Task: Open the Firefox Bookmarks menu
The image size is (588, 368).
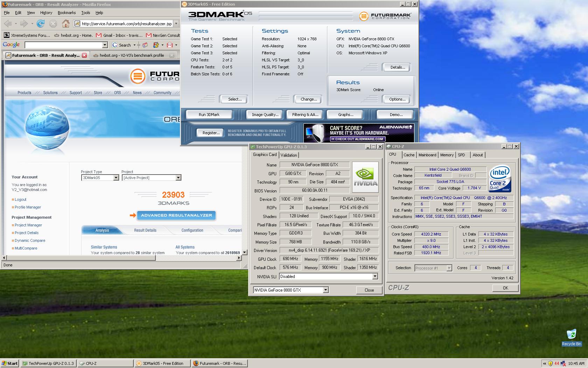Action: 66,13
